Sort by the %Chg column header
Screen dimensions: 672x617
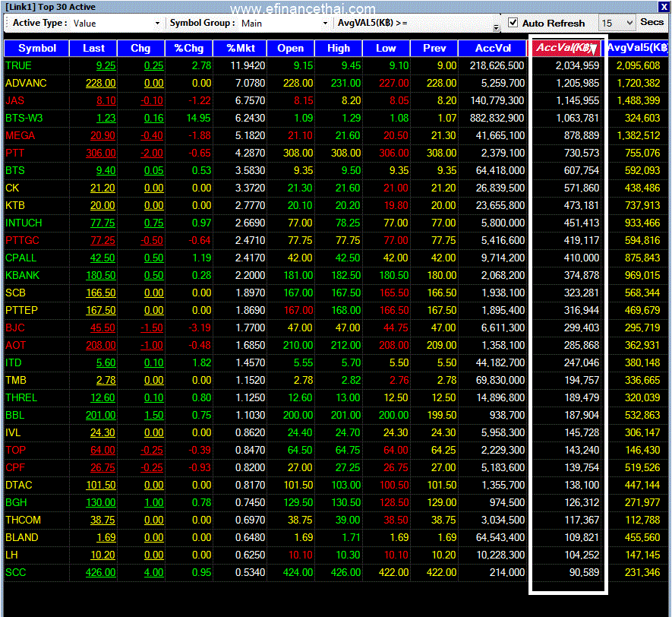[x=188, y=48]
